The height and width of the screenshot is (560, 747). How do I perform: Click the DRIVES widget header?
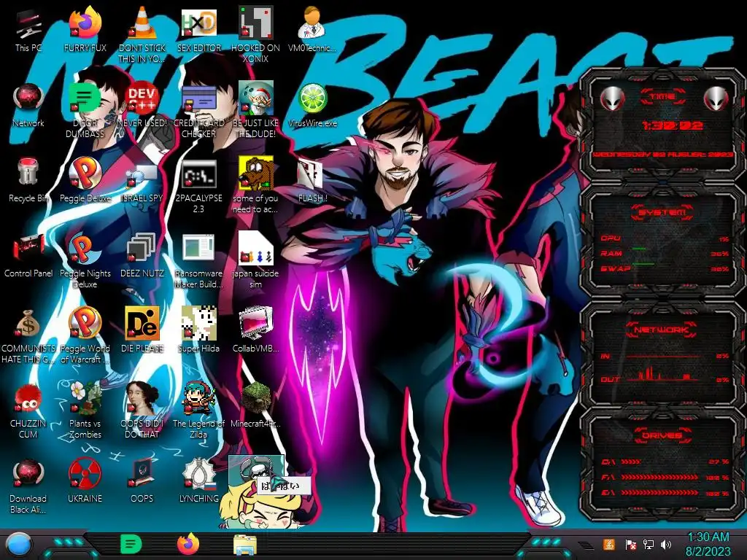(662, 435)
